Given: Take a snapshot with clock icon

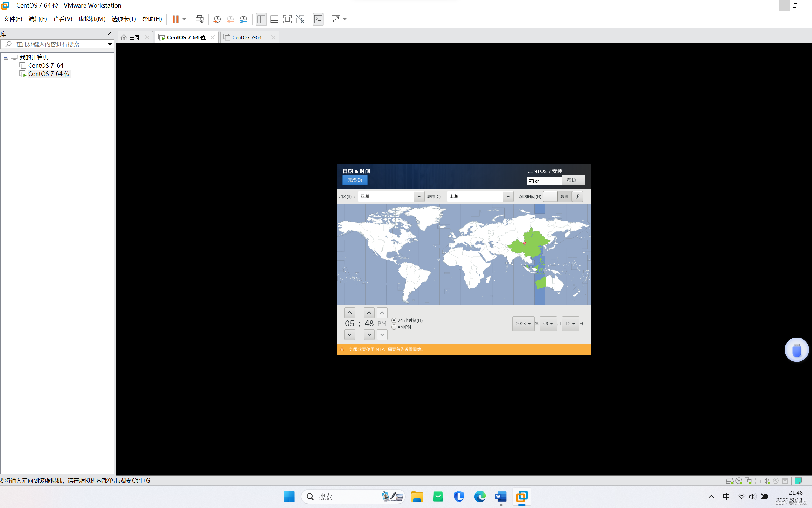Looking at the screenshot, I should point(217,19).
